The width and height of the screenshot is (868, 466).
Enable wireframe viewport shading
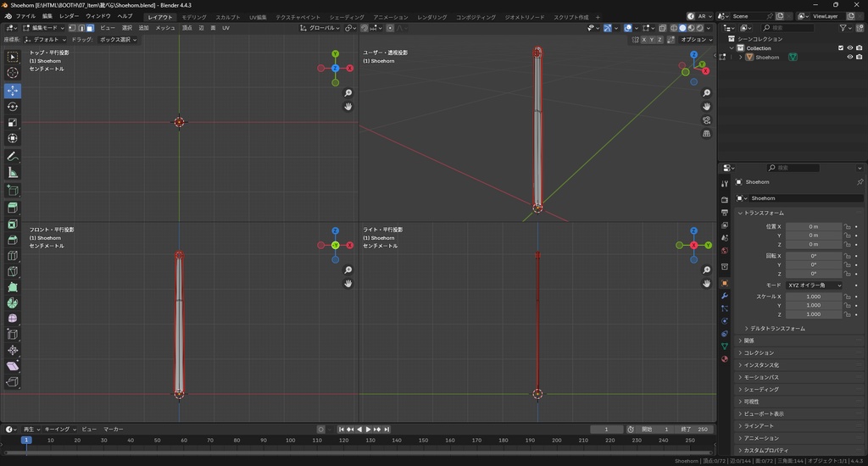(674, 28)
